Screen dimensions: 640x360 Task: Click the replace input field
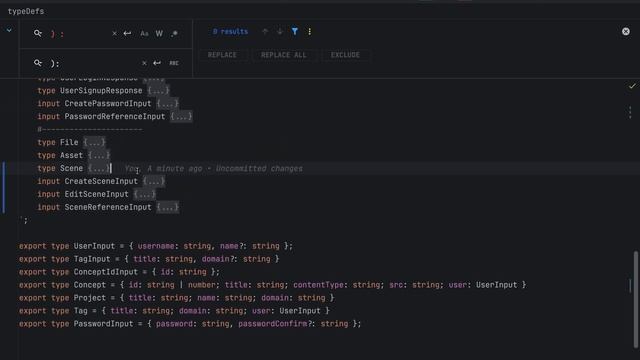point(94,63)
